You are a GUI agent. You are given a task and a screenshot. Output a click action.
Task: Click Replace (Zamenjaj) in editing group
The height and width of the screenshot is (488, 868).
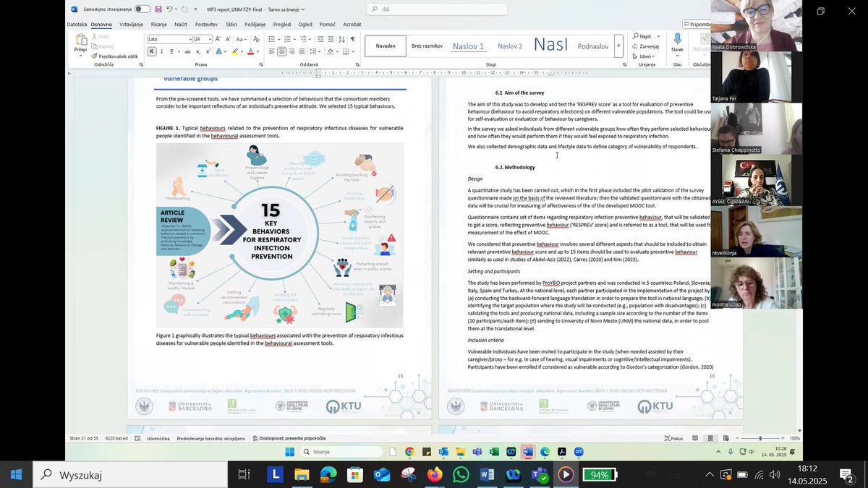tap(645, 46)
